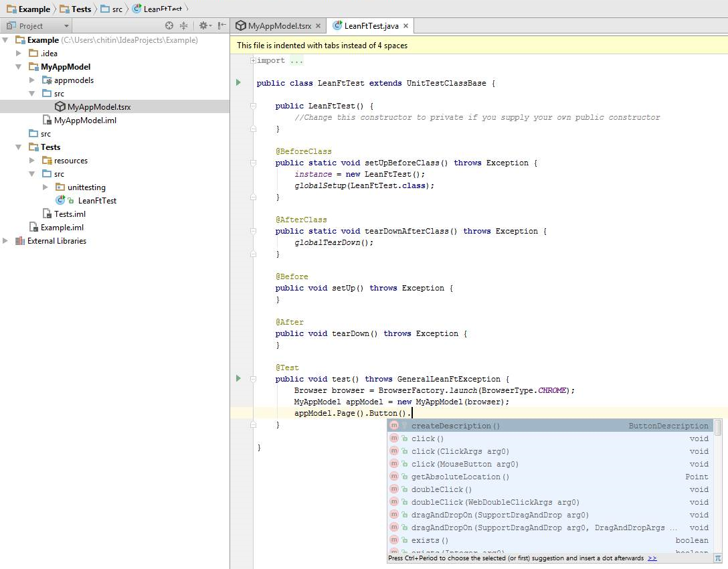Click the collapse all icon in Project panel
The image size is (728, 569).
183,25
